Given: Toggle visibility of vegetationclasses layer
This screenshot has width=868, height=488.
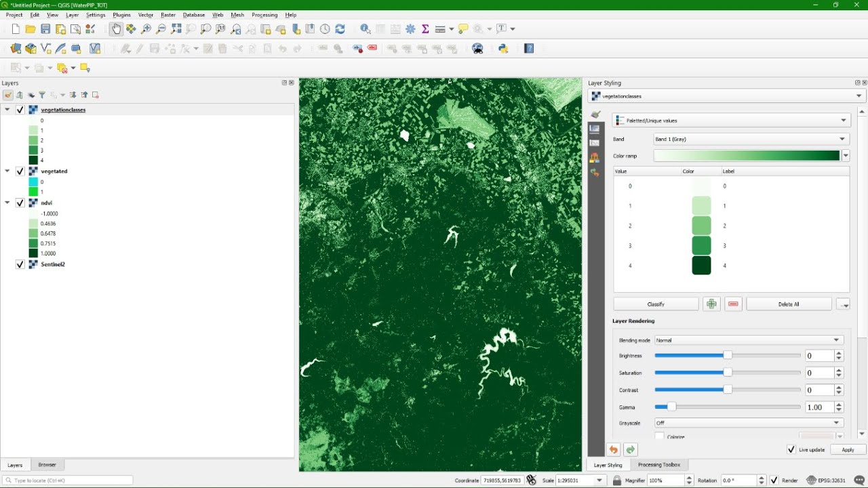Looking at the screenshot, I should (20, 110).
